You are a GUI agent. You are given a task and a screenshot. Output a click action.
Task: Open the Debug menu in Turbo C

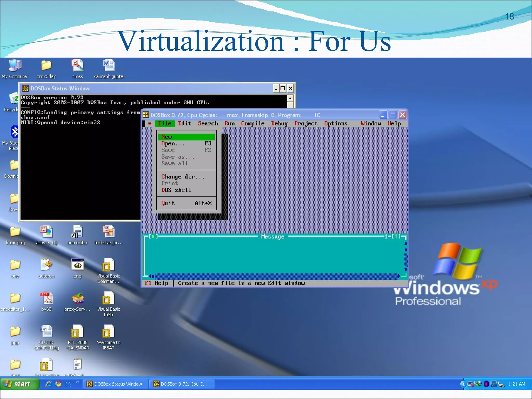pyautogui.click(x=279, y=124)
